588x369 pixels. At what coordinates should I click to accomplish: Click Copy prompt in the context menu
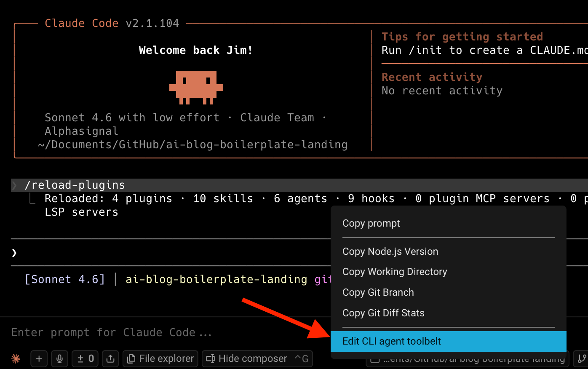point(371,223)
